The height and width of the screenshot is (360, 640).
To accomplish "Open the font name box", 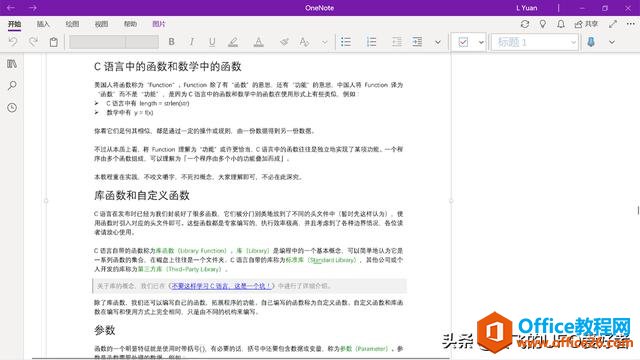I will pos(97,42).
